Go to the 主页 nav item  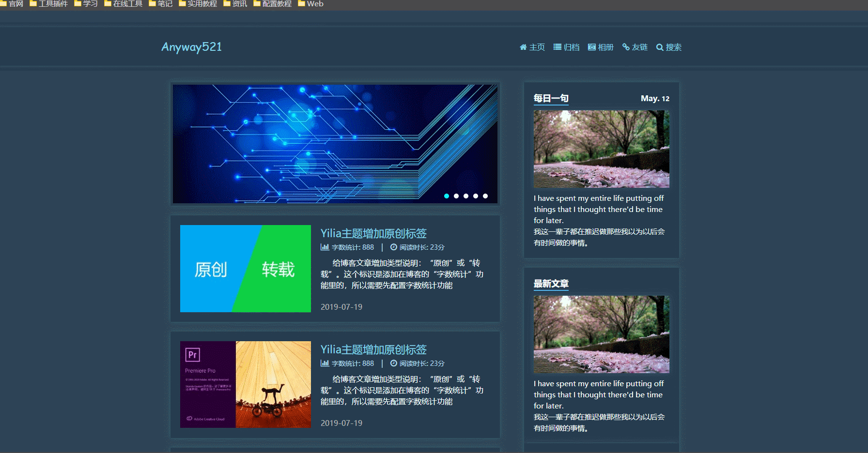point(537,47)
